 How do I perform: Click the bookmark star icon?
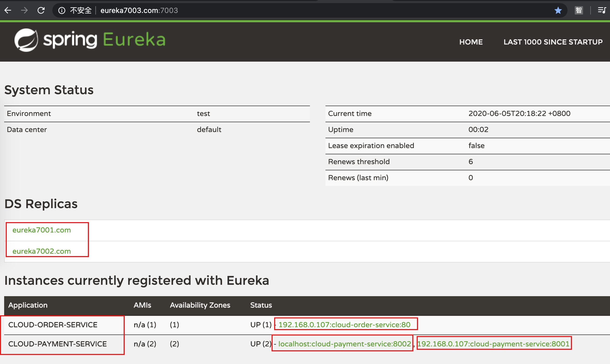click(558, 10)
